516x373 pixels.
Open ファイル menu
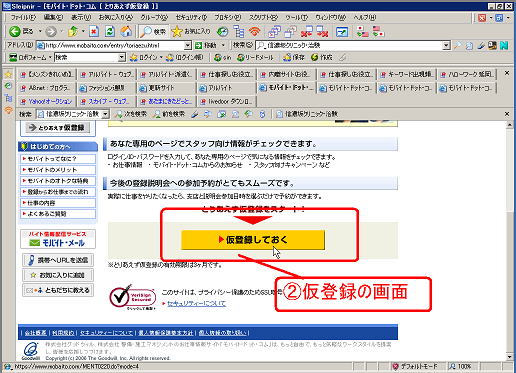pos(23,17)
